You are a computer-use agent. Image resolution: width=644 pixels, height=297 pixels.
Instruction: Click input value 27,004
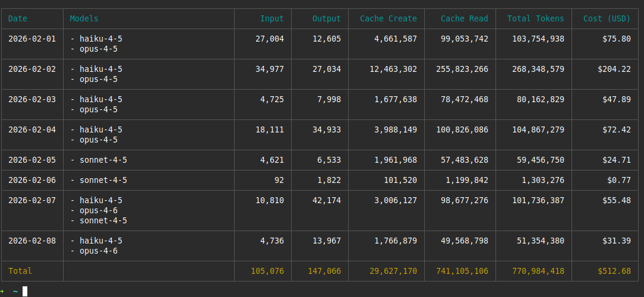click(x=270, y=39)
